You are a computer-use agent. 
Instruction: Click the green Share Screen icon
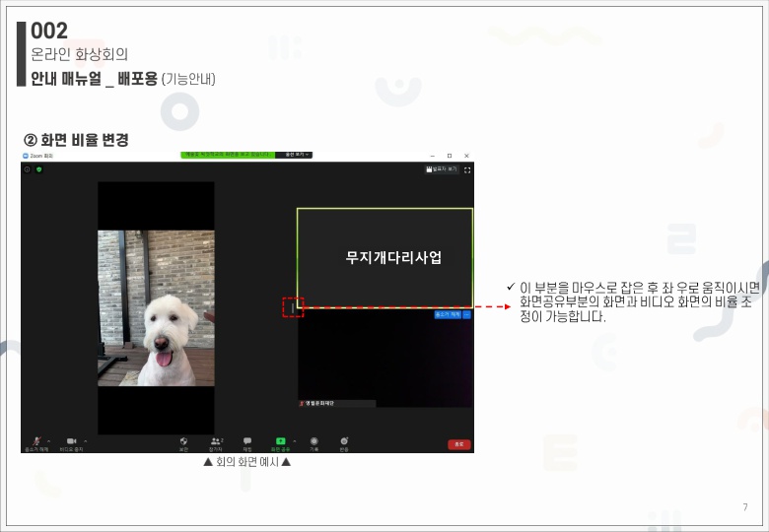pos(280,442)
